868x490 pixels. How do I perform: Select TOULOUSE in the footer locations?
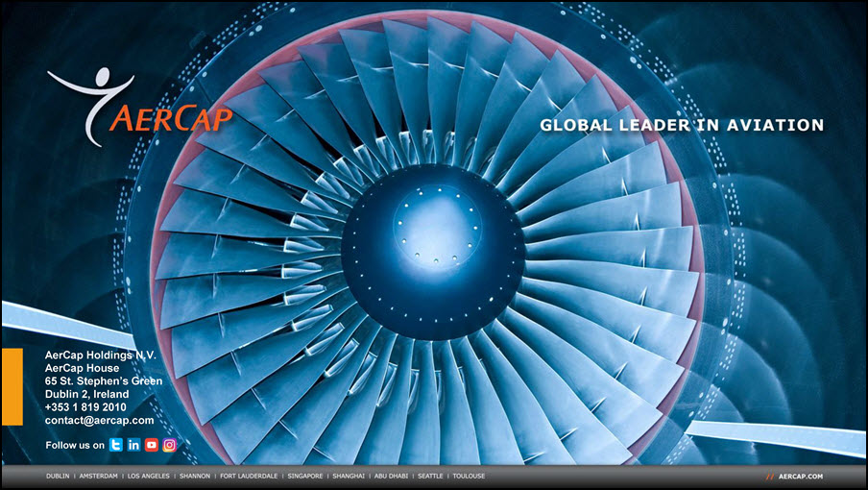pos(469,477)
